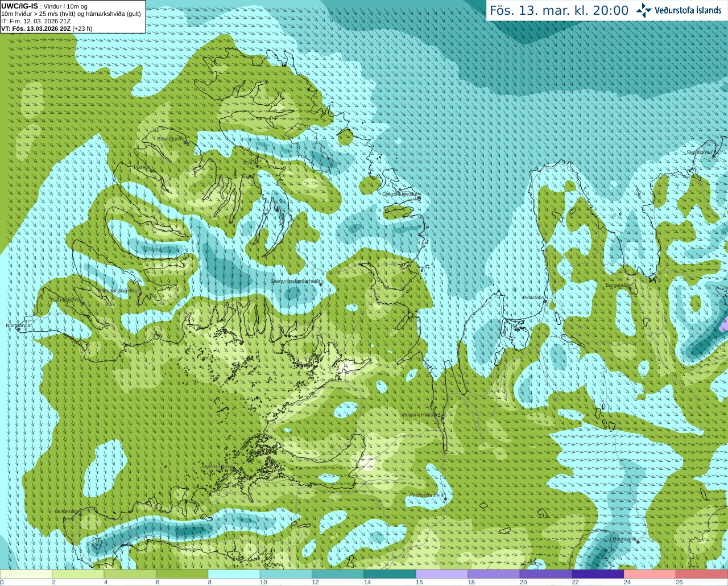Screen dimensions: 728x586
Task: Click the legend tick value 26
Action: (679, 582)
